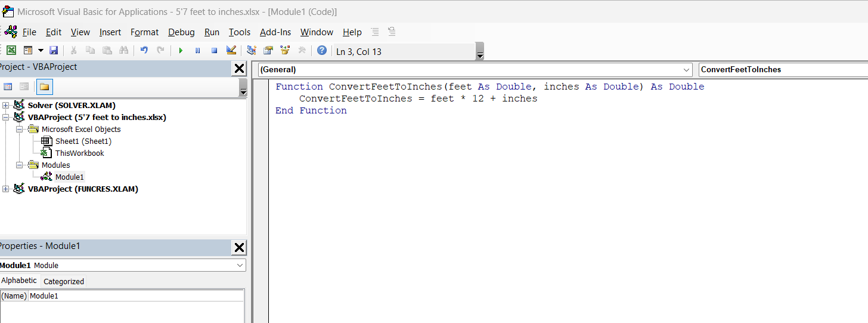Open the Tools menu
This screenshot has width=868, height=323.
pos(240,32)
